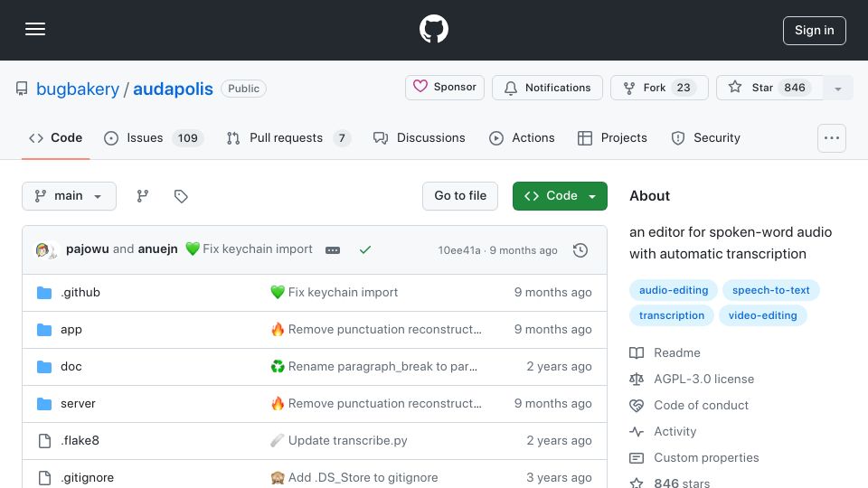This screenshot has height=488, width=868.
Task: Click the .github folder icon
Action: click(x=44, y=292)
